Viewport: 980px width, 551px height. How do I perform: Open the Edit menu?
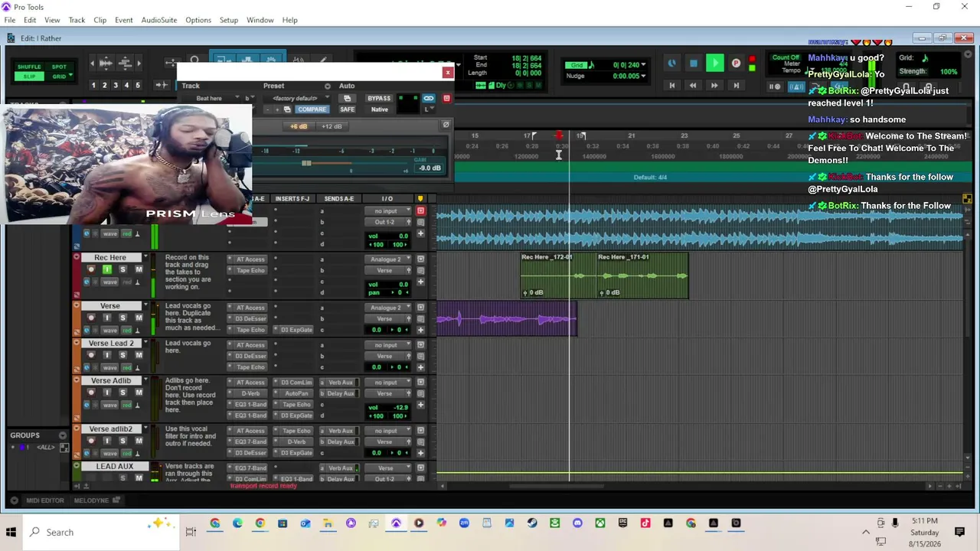pyautogui.click(x=30, y=20)
